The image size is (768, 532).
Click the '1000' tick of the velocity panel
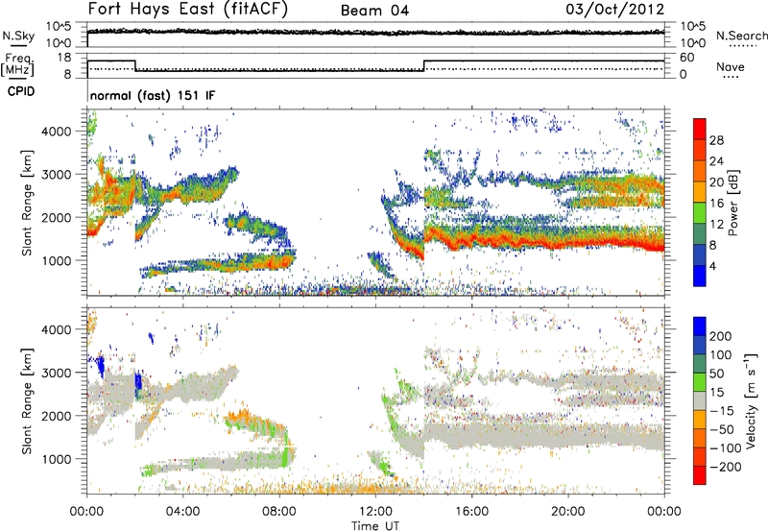tap(56, 459)
